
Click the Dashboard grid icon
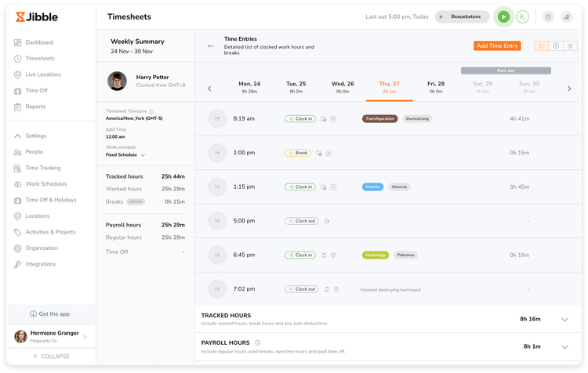pos(17,43)
